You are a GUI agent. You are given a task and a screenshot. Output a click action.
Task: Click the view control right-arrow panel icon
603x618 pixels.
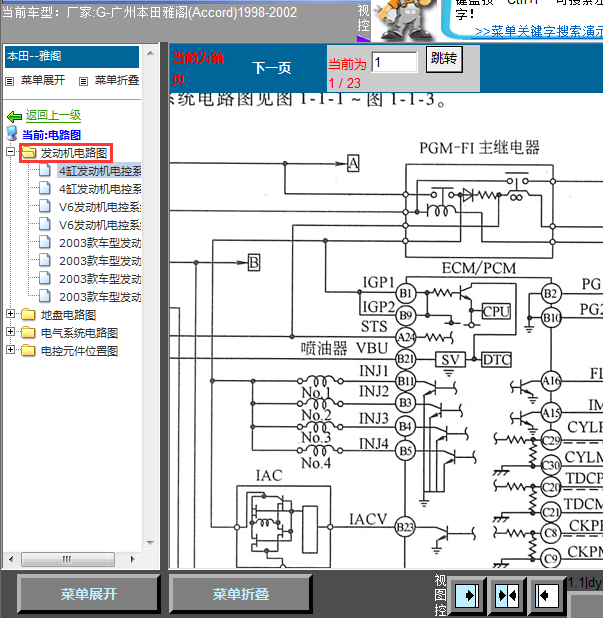[467, 595]
